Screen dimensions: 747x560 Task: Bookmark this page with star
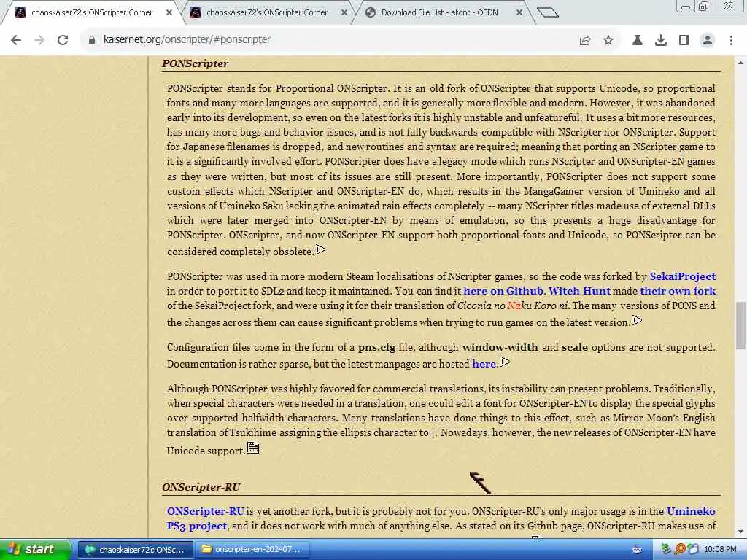[608, 41]
